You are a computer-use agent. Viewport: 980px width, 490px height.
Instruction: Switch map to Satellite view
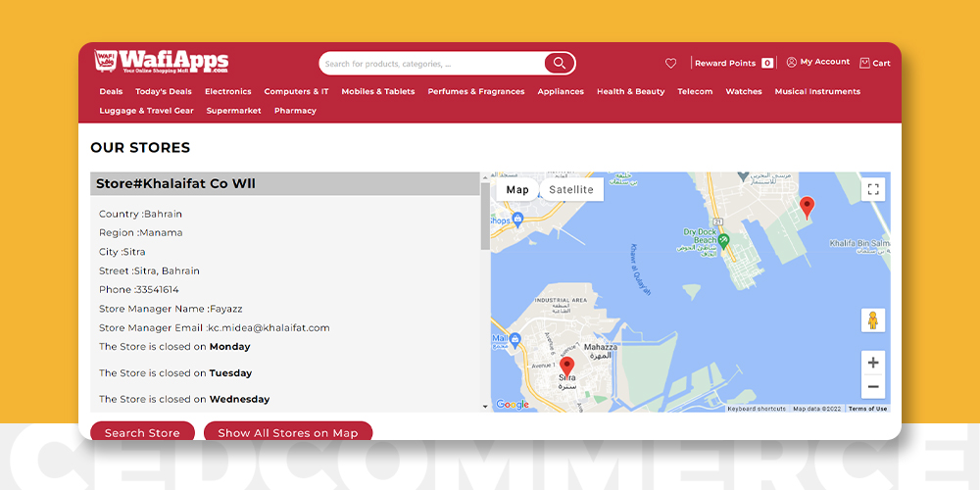(571, 189)
